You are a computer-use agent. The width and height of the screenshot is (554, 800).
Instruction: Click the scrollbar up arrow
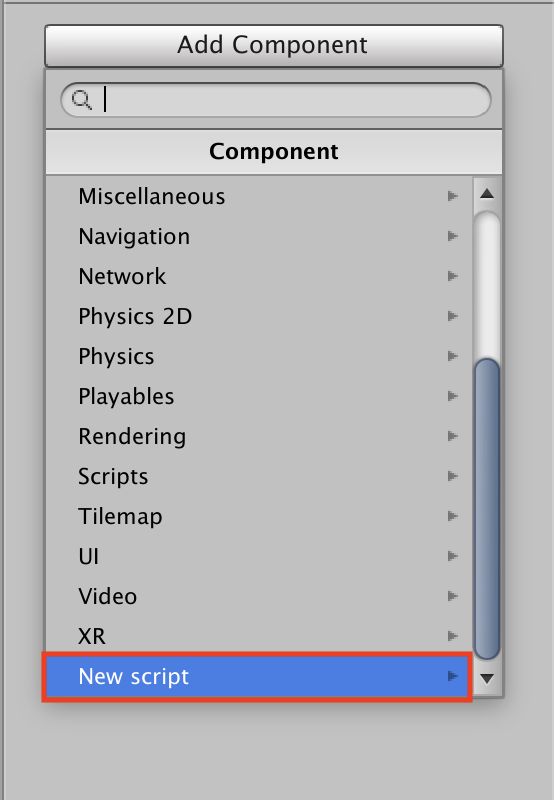pyautogui.click(x=487, y=193)
